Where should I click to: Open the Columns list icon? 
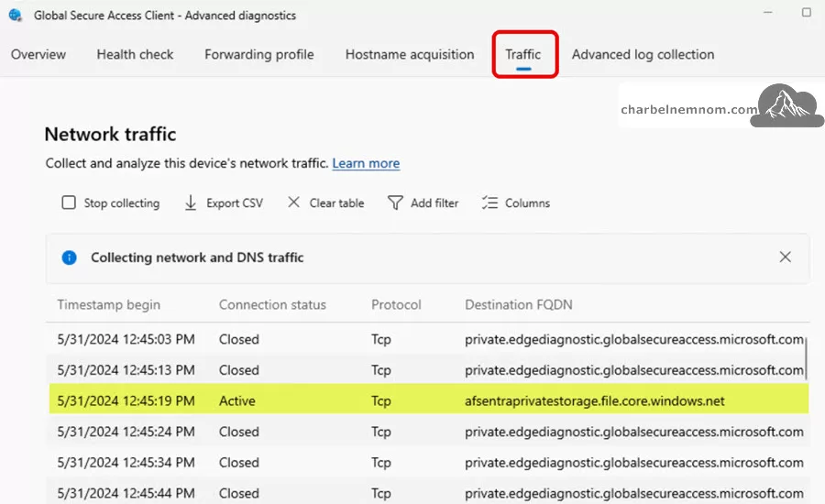coord(489,203)
